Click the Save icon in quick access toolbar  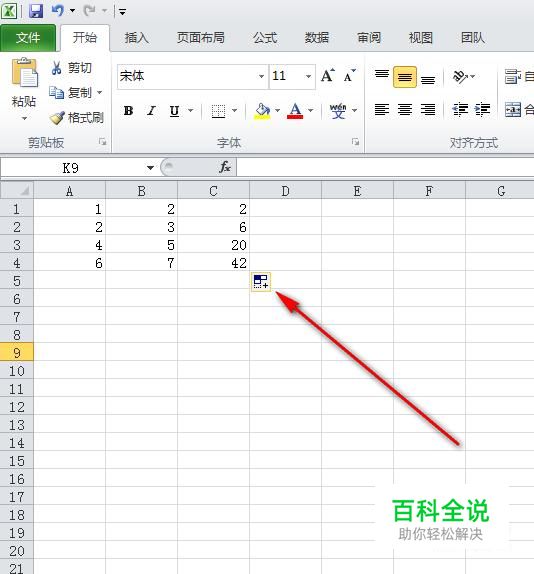[x=36, y=11]
